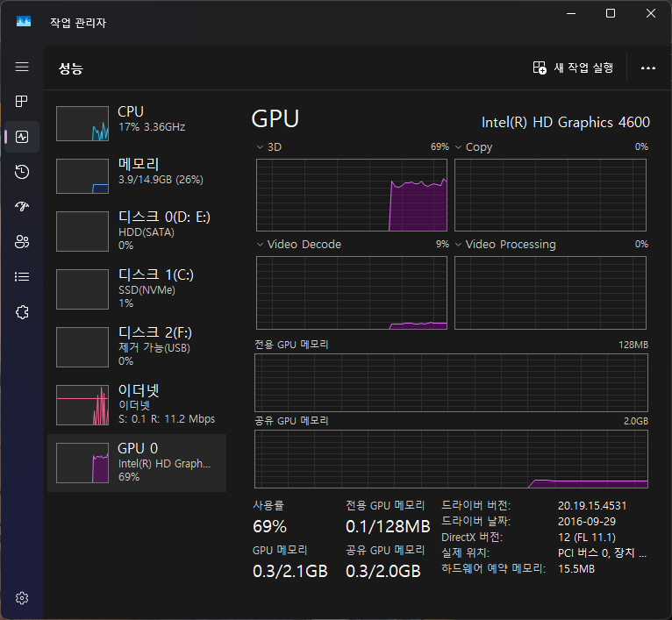This screenshot has width=672, height=620.
Task: Click the Intel(R) HD Graphics 4600 title
Action: click(x=565, y=122)
